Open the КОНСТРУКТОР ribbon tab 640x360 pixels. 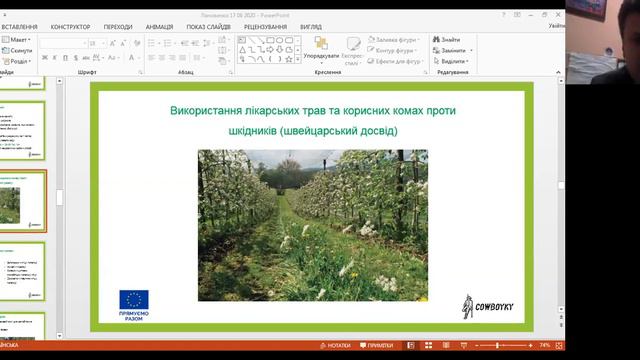(70, 27)
